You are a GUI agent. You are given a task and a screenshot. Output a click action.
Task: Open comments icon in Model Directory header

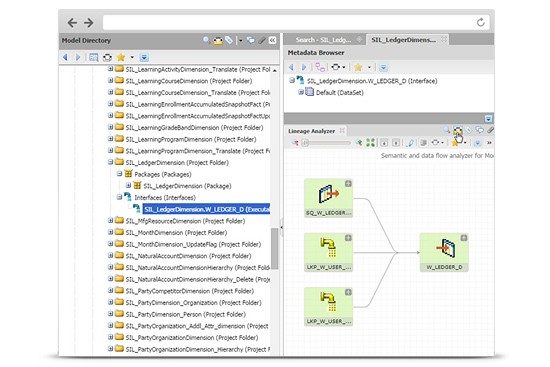click(x=250, y=40)
